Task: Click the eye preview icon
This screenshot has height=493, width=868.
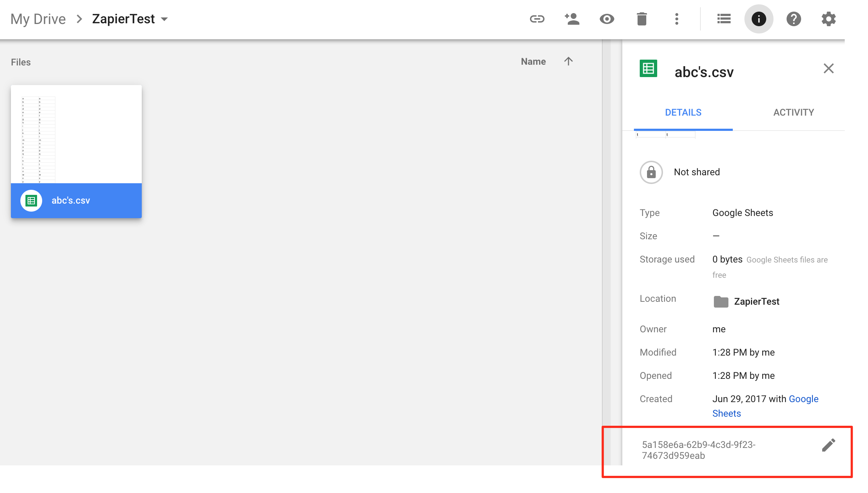Action: pyautogui.click(x=607, y=19)
